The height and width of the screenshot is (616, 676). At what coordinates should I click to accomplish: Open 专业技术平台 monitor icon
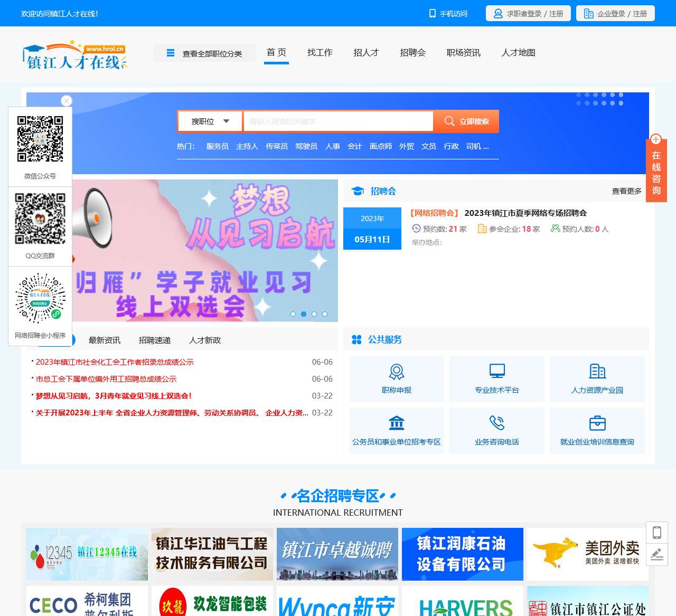point(497,371)
